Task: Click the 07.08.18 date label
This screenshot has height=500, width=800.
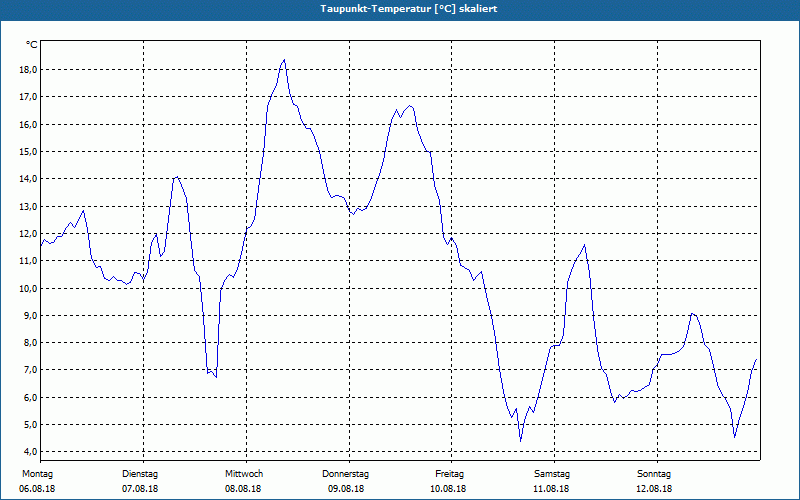Action: (140, 489)
